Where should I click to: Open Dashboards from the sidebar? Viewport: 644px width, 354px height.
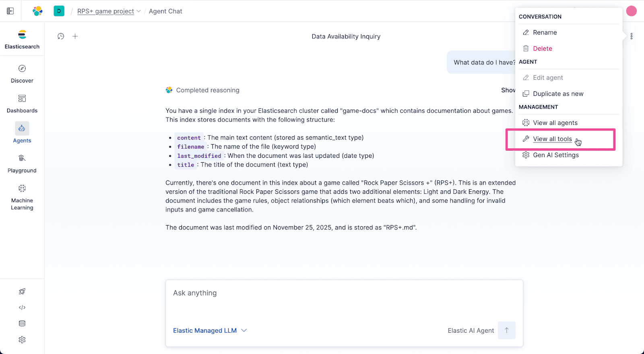[x=22, y=103]
